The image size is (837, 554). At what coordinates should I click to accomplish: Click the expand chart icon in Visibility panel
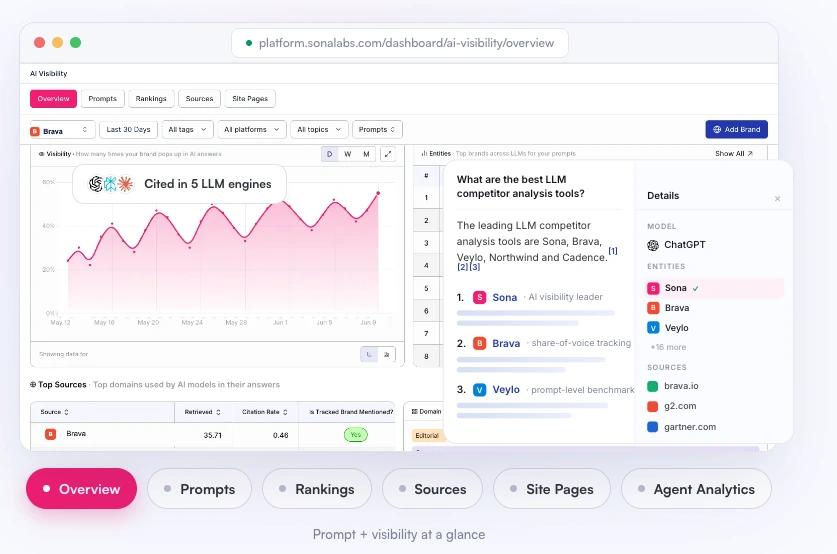tap(388, 154)
